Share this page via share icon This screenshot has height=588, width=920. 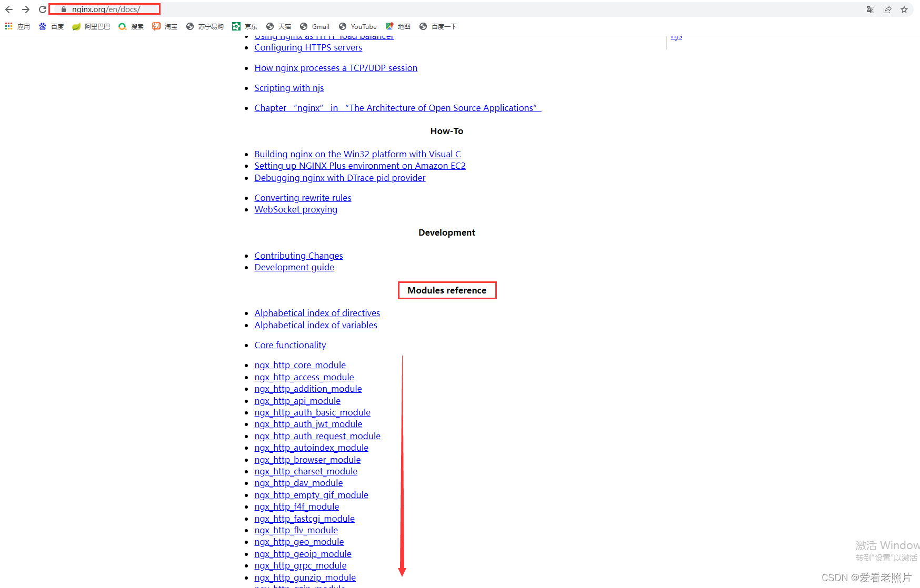click(887, 9)
